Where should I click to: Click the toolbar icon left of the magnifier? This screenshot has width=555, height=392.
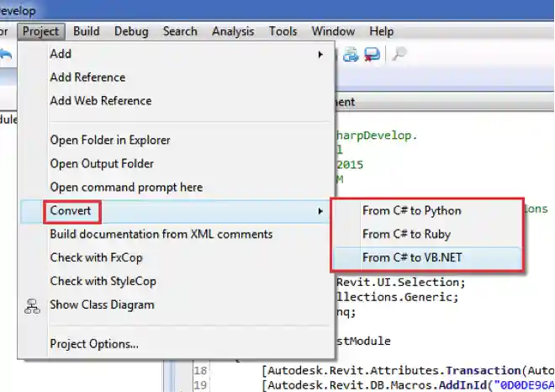click(372, 55)
